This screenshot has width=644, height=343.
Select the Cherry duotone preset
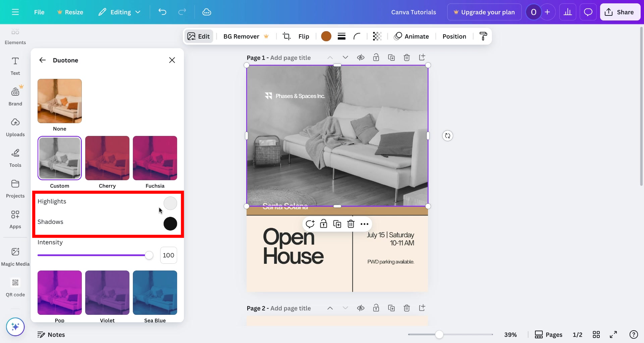coord(107,158)
